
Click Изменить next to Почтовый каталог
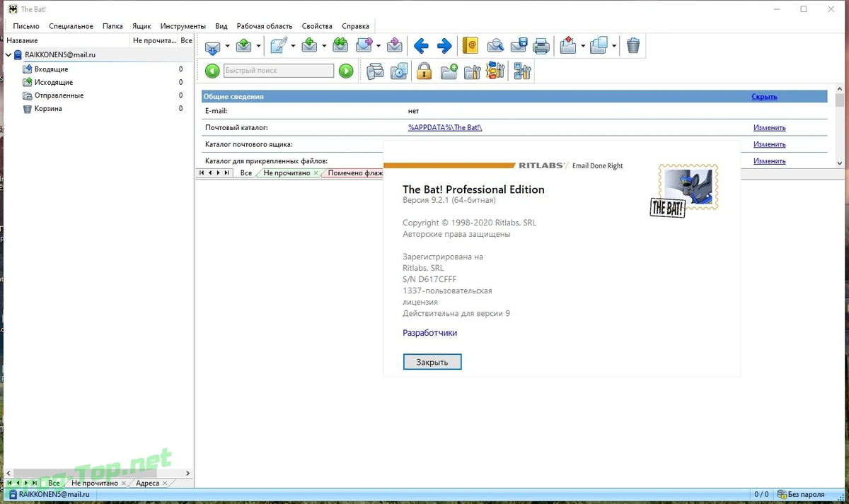click(769, 128)
